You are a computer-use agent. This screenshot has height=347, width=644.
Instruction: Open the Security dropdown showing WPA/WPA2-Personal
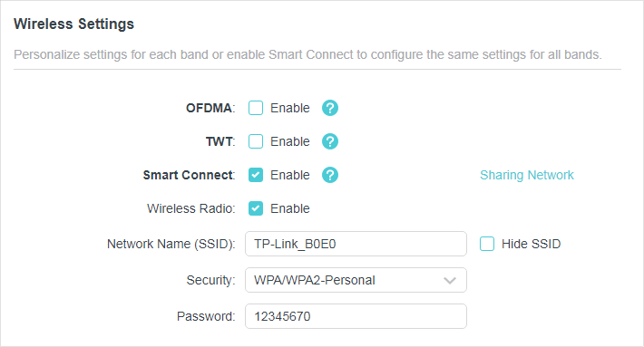pyautogui.click(x=356, y=280)
